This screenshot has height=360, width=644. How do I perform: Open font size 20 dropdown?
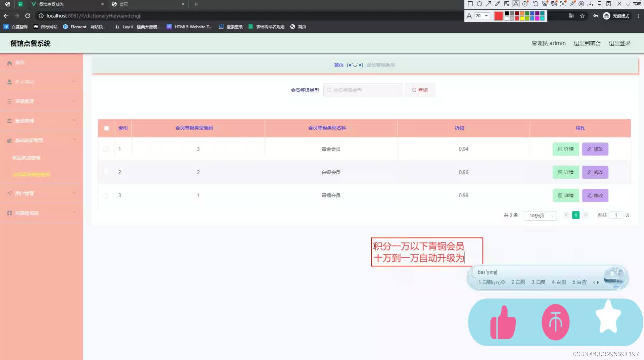[482, 16]
